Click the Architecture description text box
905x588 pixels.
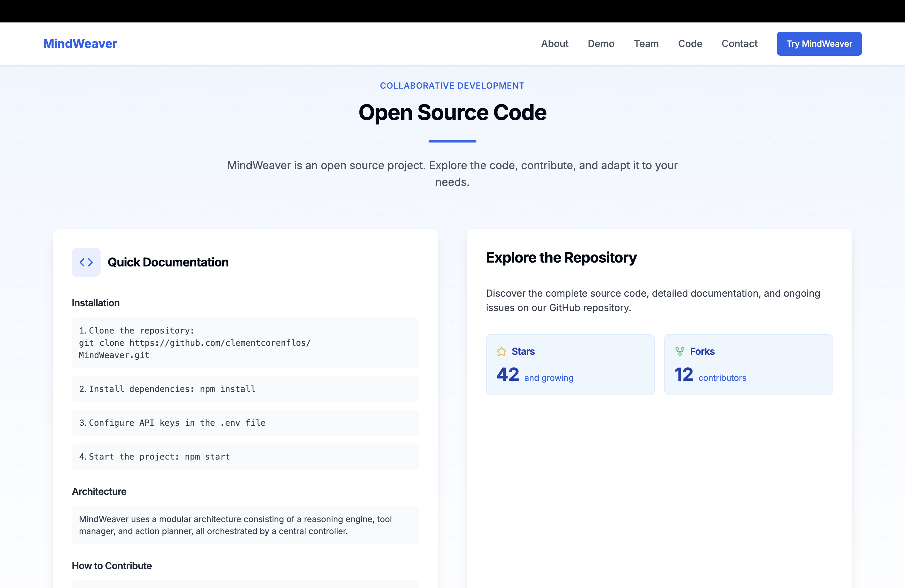pos(245,525)
